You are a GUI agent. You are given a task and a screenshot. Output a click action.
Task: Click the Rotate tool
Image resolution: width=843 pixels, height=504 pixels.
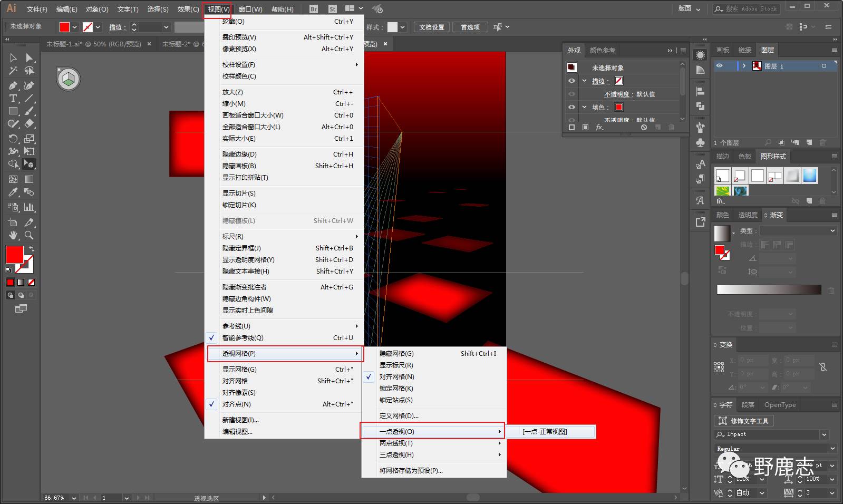(x=13, y=139)
